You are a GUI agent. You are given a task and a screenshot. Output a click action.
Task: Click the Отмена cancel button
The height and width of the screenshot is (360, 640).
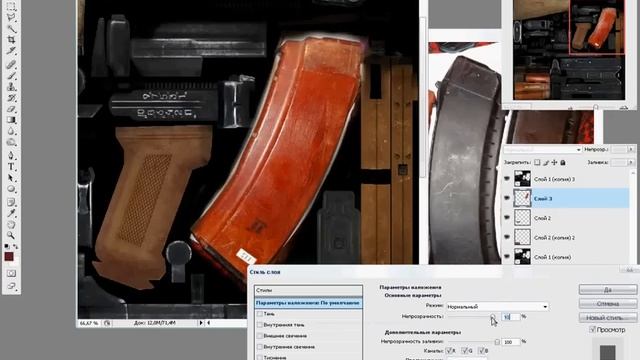tap(608, 304)
